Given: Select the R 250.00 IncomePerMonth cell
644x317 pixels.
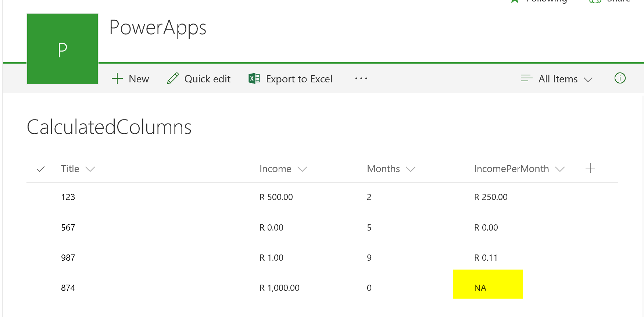Looking at the screenshot, I should [491, 197].
